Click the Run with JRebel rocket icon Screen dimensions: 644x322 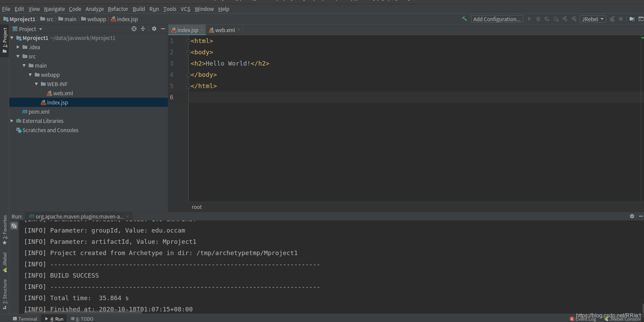pos(565,19)
